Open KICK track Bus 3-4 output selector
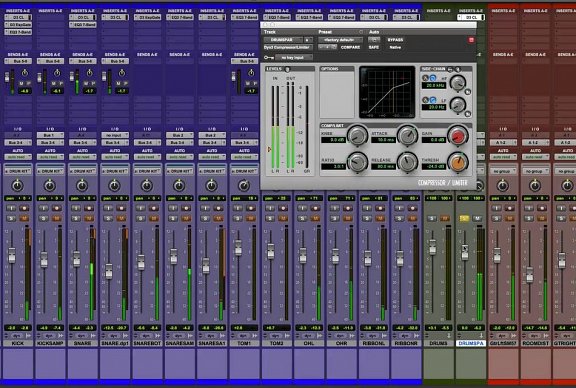 [x=18, y=143]
